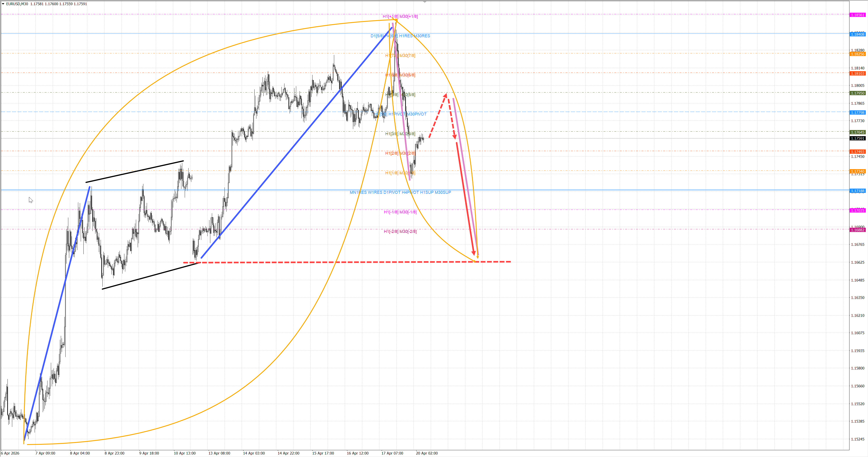The height and width of the screenshot is (457, 868).
Task: Click the H1[+1/8] M30[+1/8] level label
Action: click(400, 17)
